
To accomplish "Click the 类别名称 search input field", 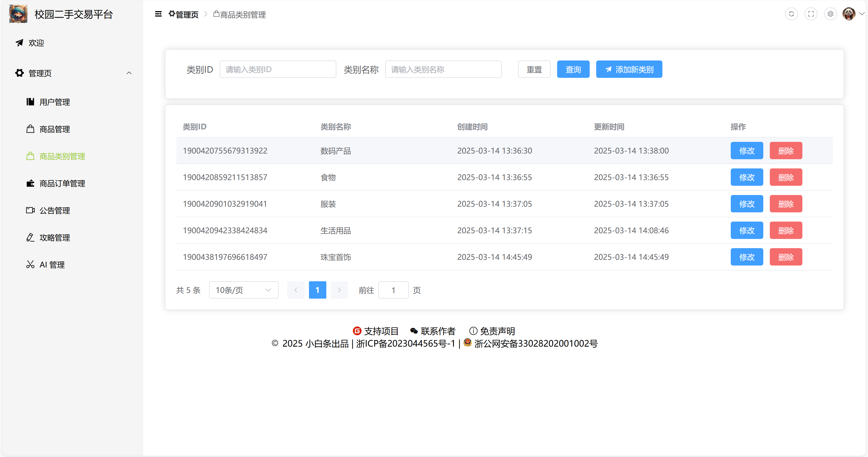I will [x=443, y=69].
